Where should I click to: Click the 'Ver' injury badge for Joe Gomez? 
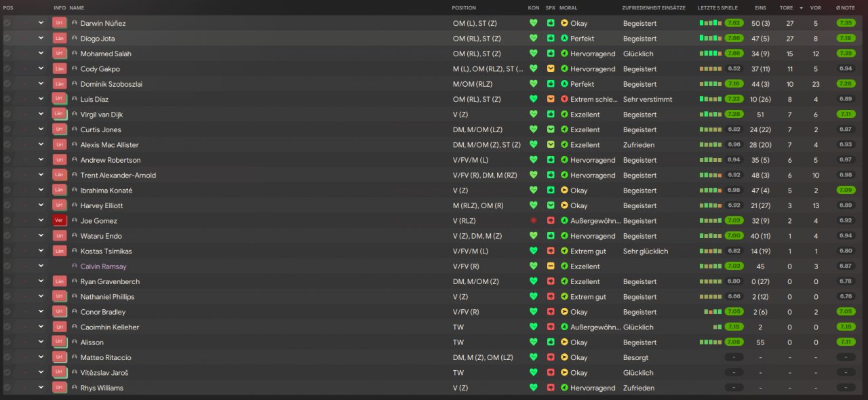coord(59,221)
